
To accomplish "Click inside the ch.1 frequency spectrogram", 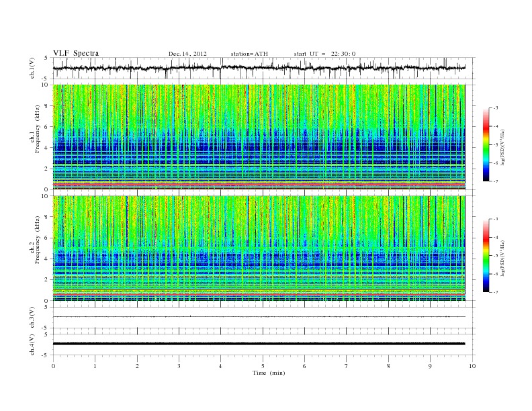I will (x=259, y=137).
